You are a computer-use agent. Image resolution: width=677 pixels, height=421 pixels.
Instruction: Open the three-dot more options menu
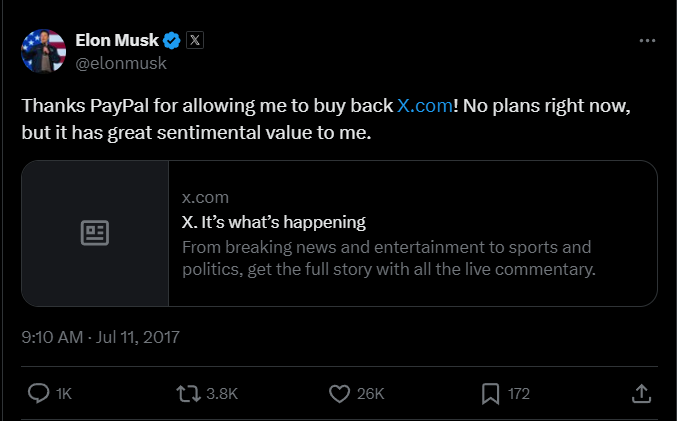click(647, 42)
